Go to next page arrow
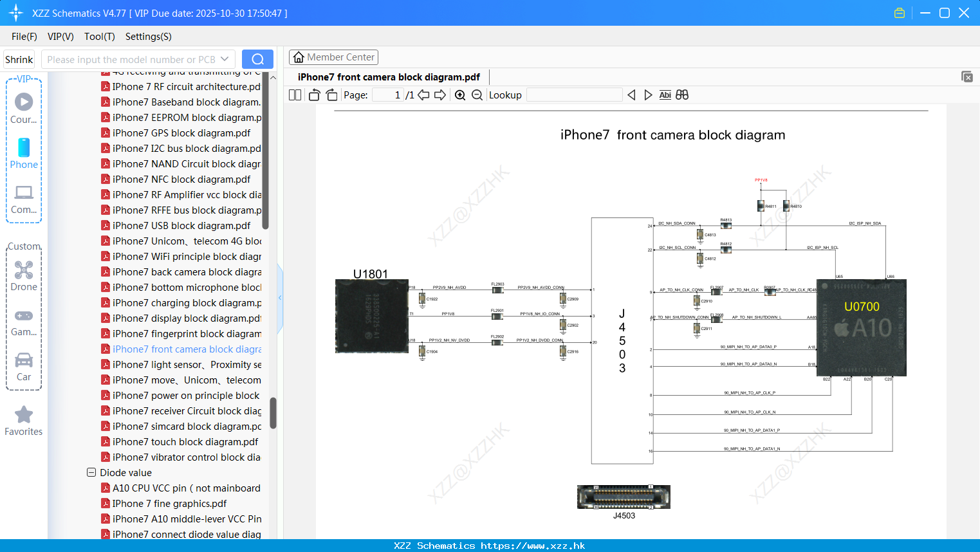 click(x=440, y=95)
